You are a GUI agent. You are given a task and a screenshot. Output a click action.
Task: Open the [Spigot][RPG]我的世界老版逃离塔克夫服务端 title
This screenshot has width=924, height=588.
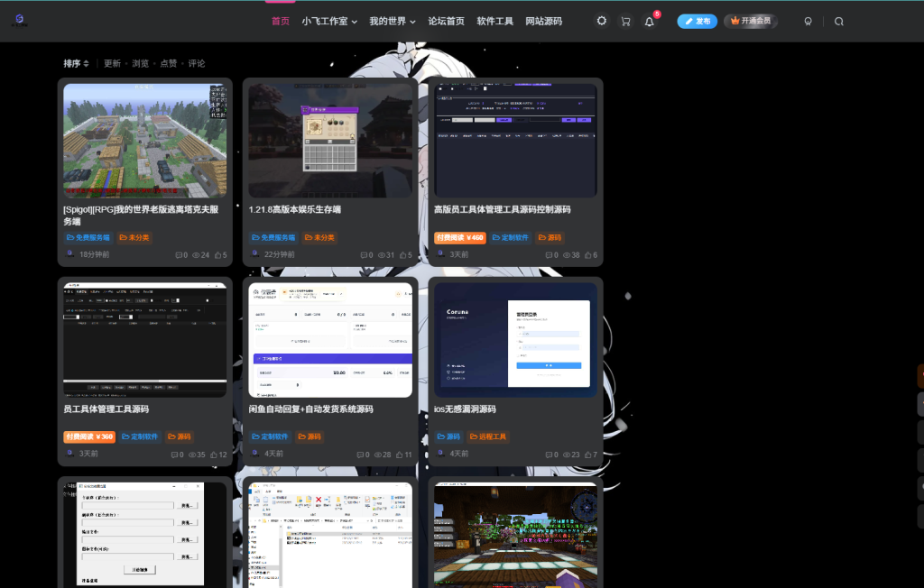pyautogui.click(x=141, y=215)
